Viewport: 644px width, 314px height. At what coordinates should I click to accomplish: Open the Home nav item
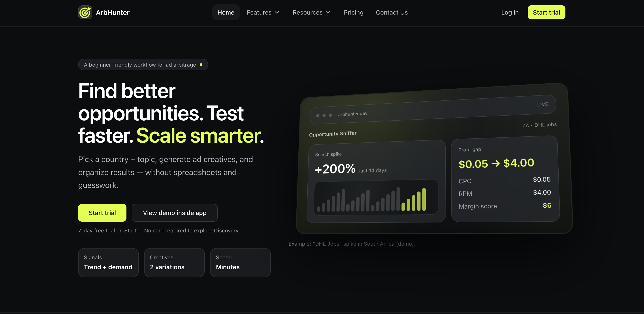(226, 13)
